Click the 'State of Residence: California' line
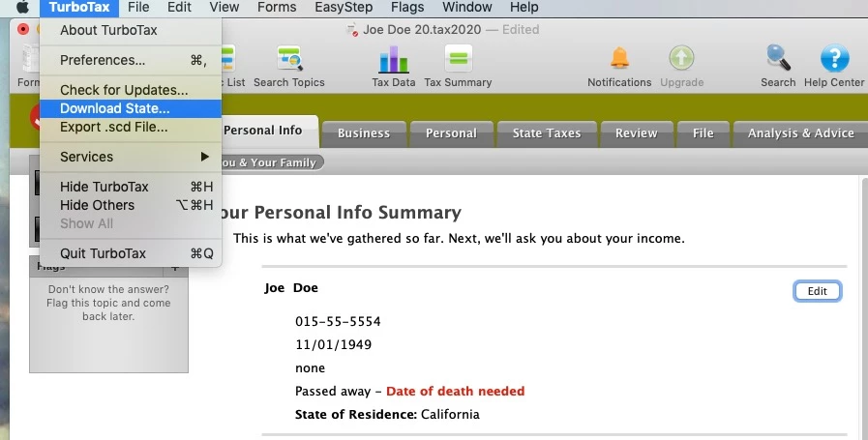 coord(387,415)
